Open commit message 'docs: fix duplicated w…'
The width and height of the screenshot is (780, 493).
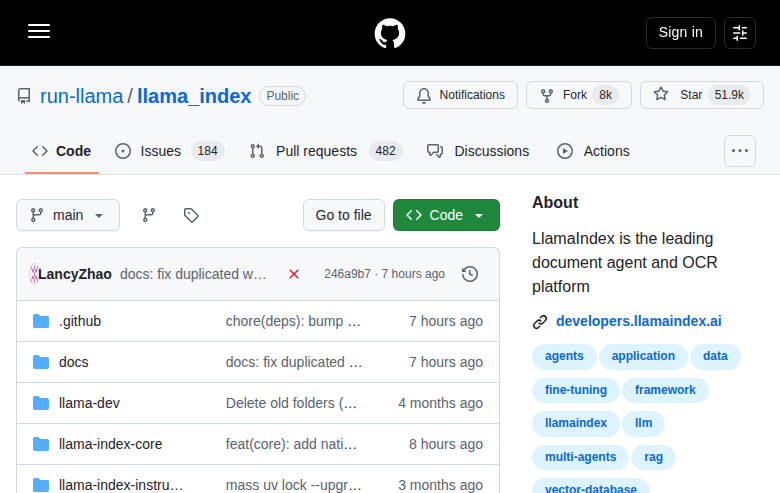point(193,274)
